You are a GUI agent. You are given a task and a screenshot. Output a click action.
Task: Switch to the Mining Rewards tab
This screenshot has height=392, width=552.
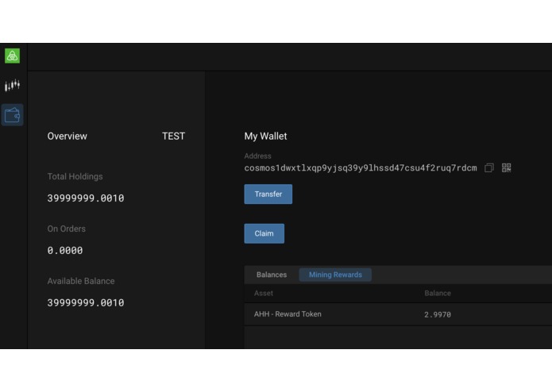pos(335,275)
